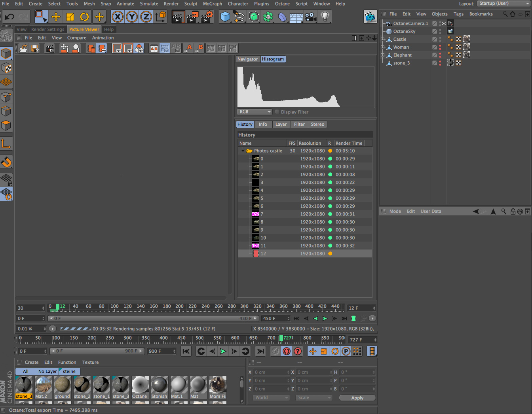Click the main timeline Play button
The width and height of the screenshot is (532, 414).
click(x=223, y=351)
